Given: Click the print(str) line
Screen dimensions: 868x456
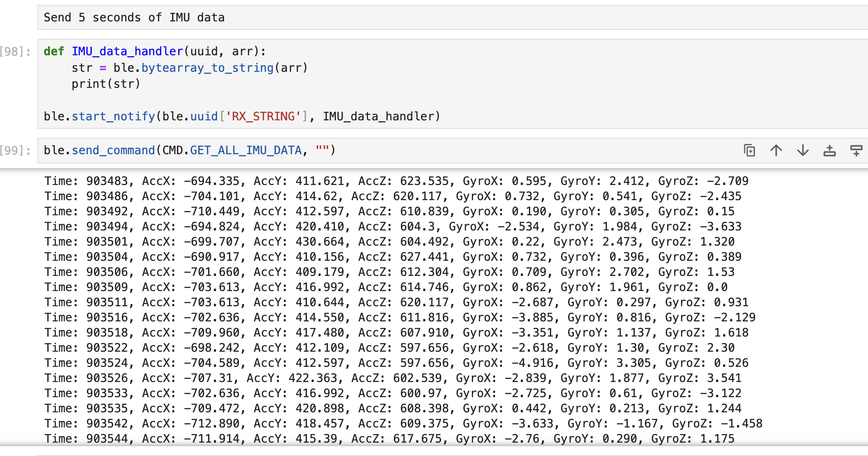Looking at the screenshot, I should coord(106,84).
